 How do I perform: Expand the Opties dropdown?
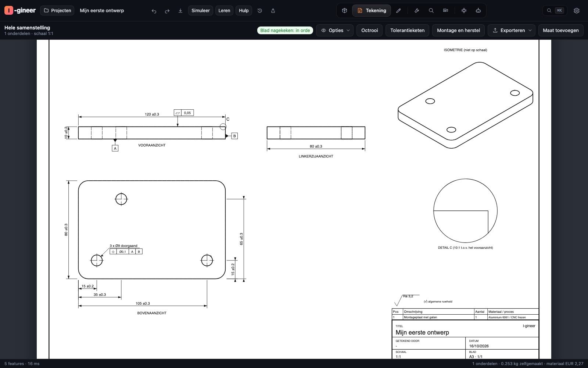(x=335, y=31)
